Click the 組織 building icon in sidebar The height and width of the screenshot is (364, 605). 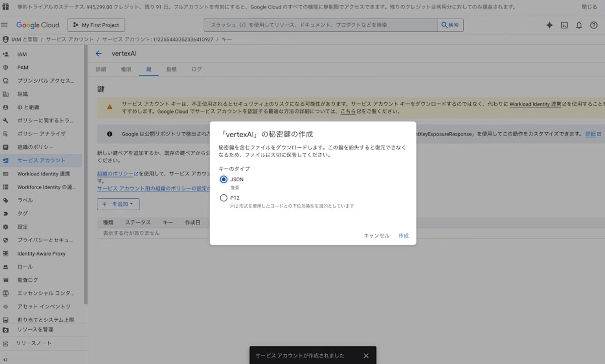(6, 94)
